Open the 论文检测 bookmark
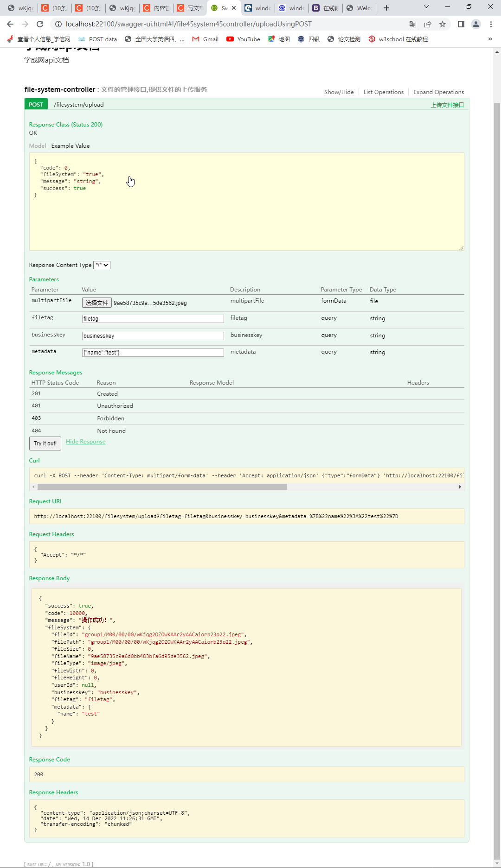Viewport: 501px width, 868px height. click(x=344, y=39)
